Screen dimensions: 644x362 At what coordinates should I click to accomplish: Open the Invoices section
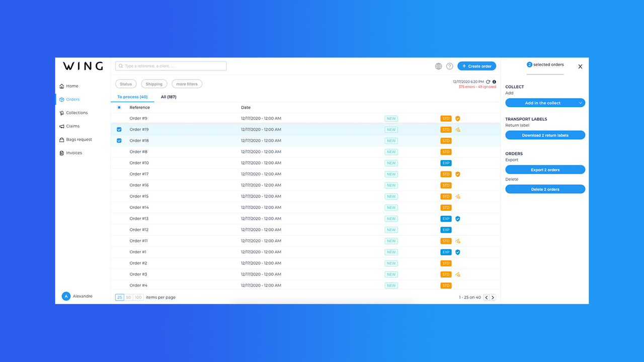(73, 153)
